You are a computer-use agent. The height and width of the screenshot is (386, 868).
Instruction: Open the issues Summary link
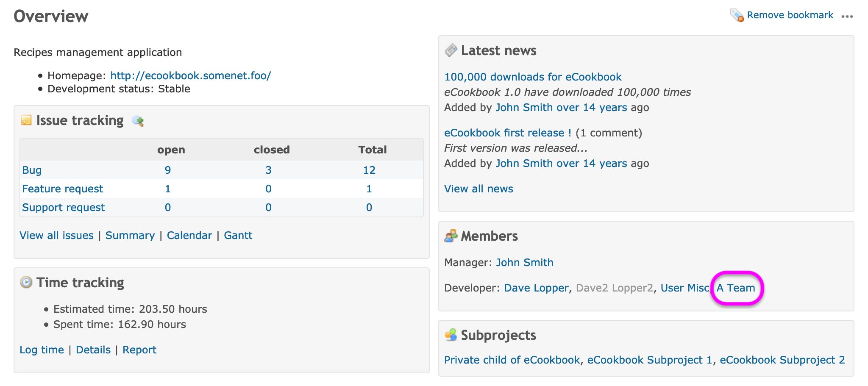point(130,235)
